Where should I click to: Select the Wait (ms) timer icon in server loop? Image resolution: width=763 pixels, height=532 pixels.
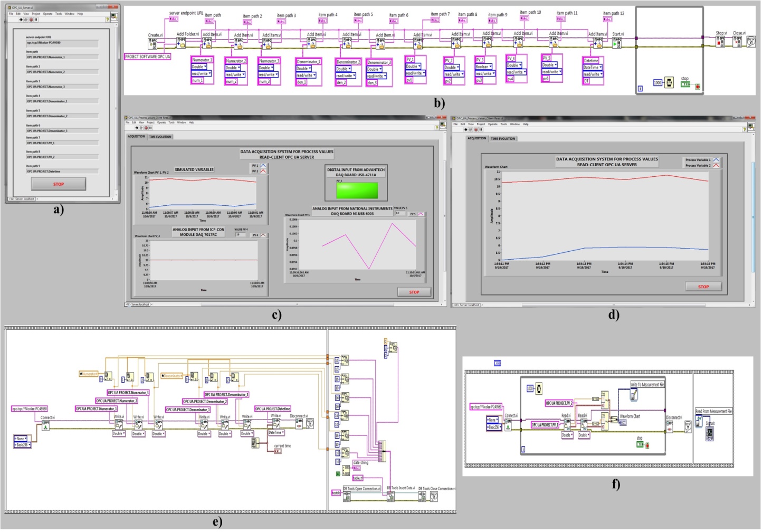[x=669, y=83]
